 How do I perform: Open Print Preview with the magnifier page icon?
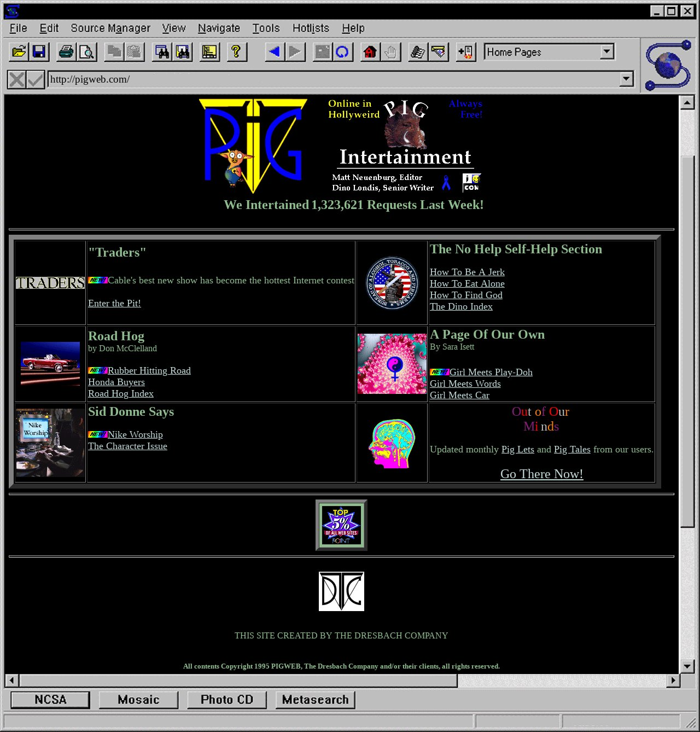tap(86, 52)
